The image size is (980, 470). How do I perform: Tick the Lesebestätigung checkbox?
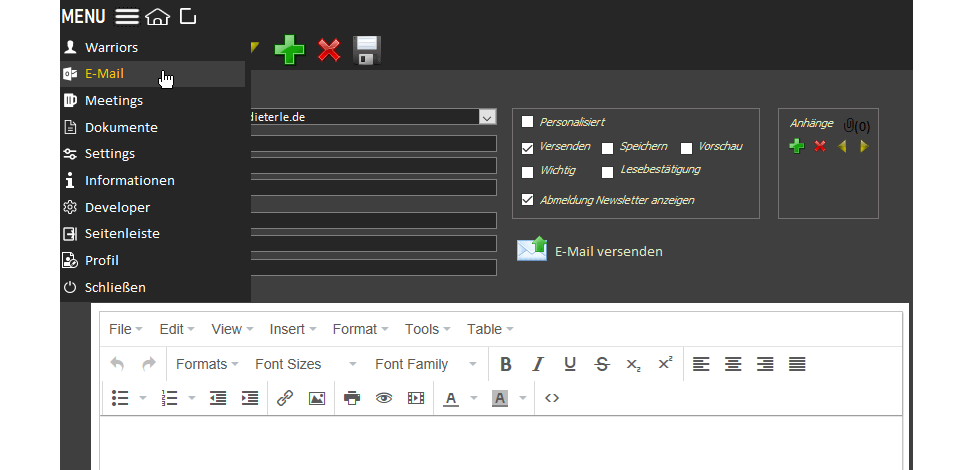pyautogui.click(x=607, y=172)
